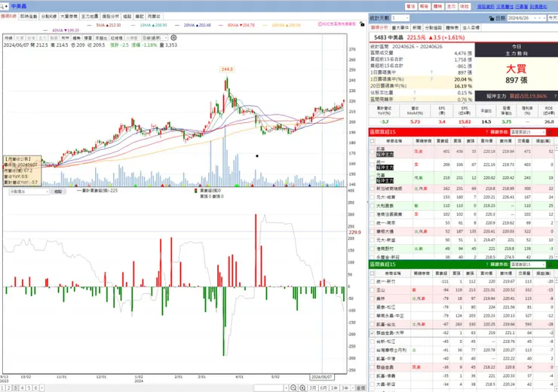The height and width of the screenshot is (392, 558).
Task: Click the 設定 button above the lower chart
Action: [58, 191]
